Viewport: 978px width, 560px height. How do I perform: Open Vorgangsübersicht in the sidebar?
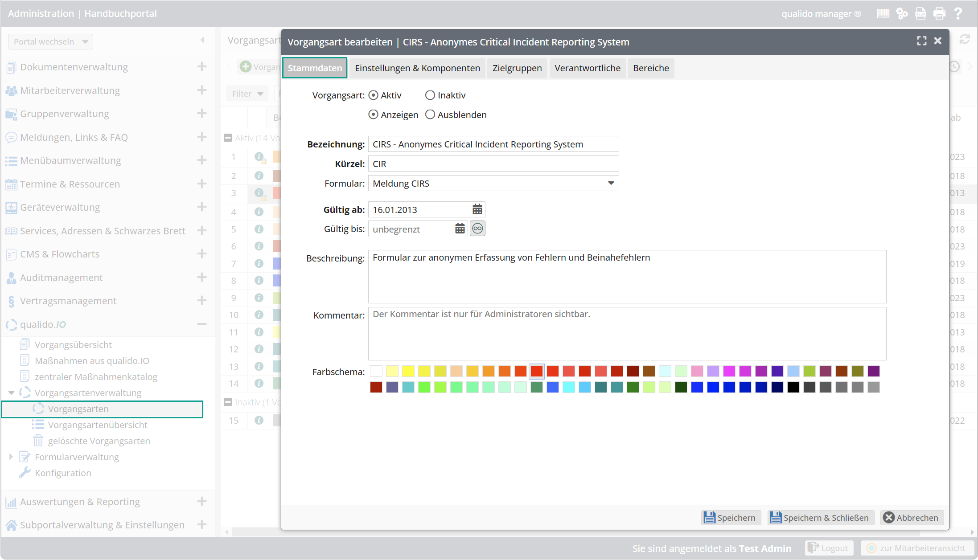(73, 345)
